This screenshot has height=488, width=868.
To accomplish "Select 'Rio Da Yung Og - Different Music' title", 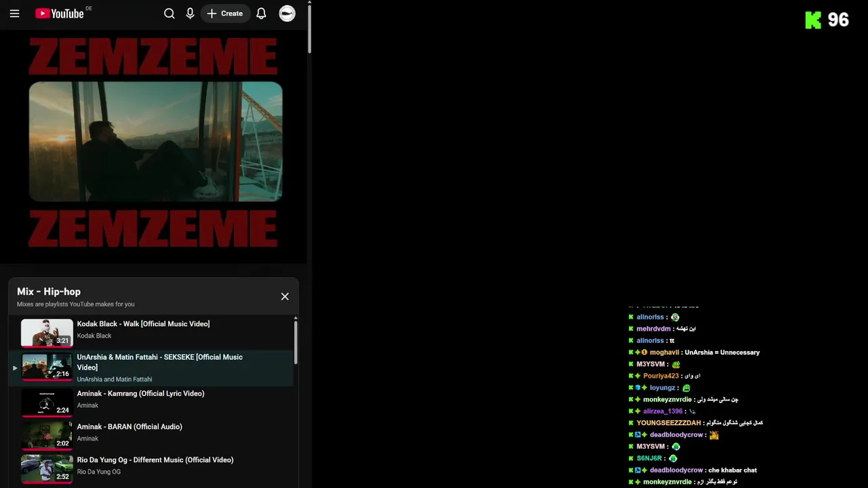I will 155,460.
